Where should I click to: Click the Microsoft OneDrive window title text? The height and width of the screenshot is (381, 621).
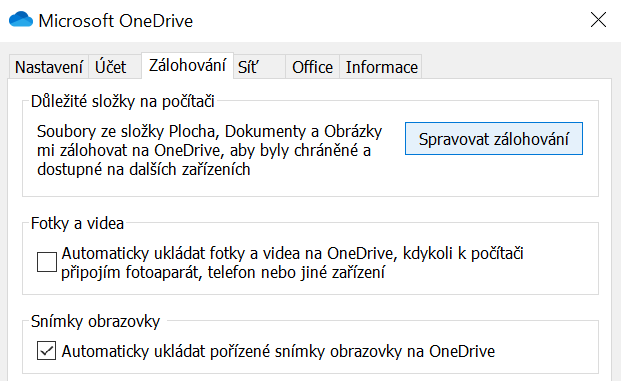point(116,21)
